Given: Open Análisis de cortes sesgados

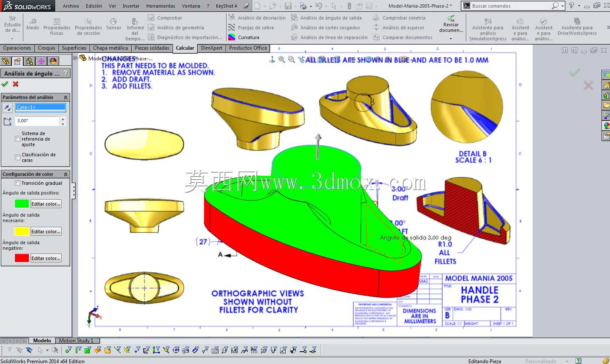Looking at the screenshot, I should coord(326,28).
